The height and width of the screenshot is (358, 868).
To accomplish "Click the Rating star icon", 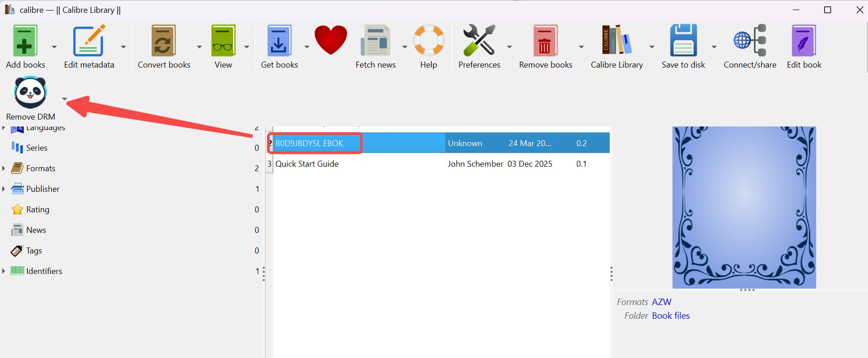I will 17,209.
